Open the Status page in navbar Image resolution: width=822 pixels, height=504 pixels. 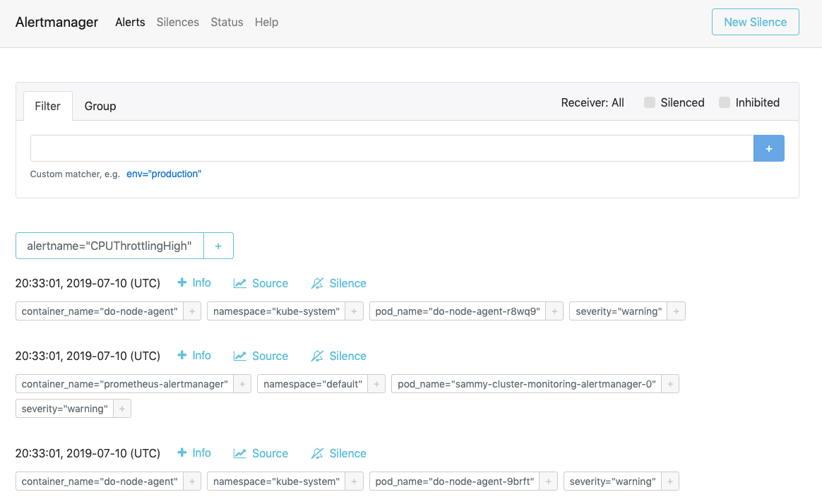point(227,22)
